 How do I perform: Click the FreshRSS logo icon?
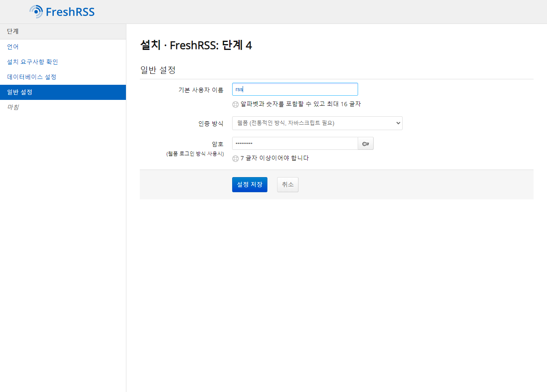36,12
